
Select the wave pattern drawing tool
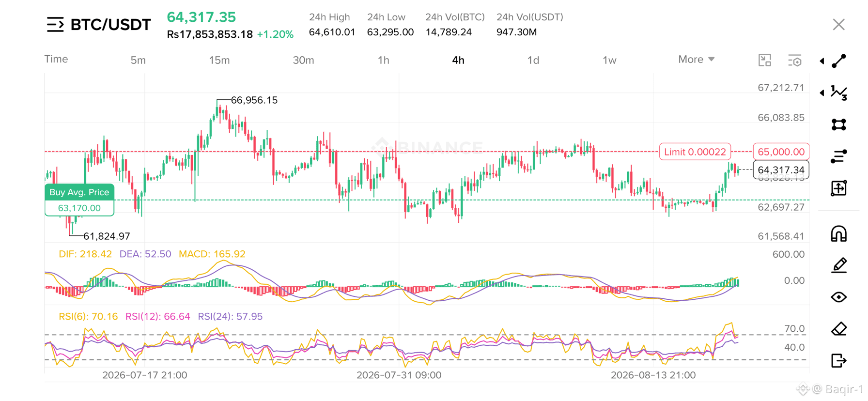[x=839, y=93]
